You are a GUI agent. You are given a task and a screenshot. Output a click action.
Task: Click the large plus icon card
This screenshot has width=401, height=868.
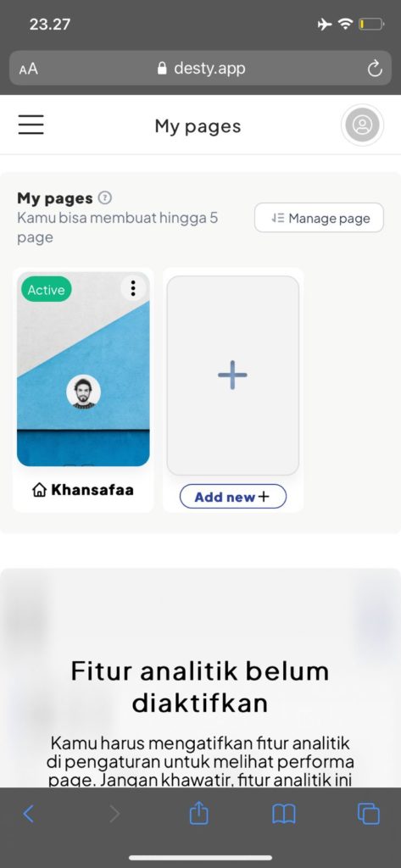pos(232,376)
